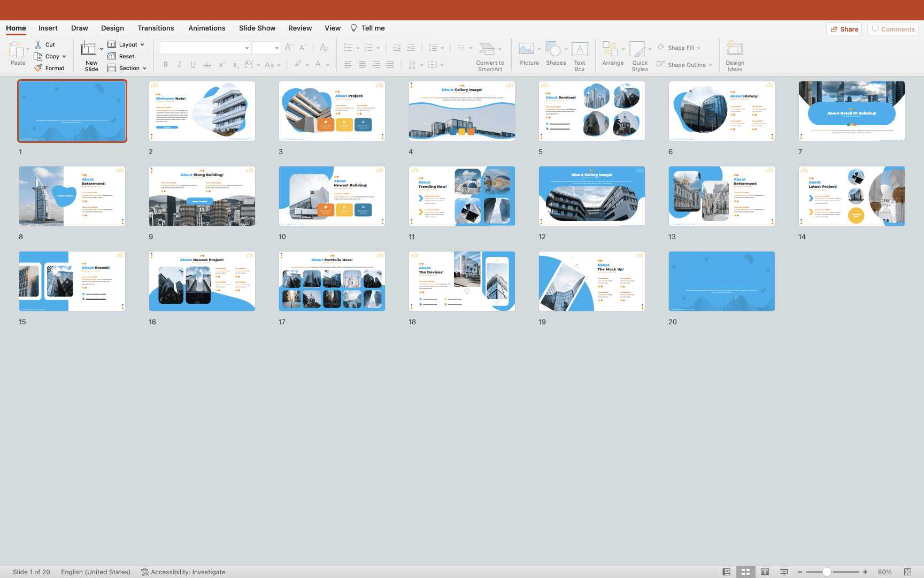Insert a Picture from the ribbon
This screenshot has height=578, width=924.
click(527, 50)
